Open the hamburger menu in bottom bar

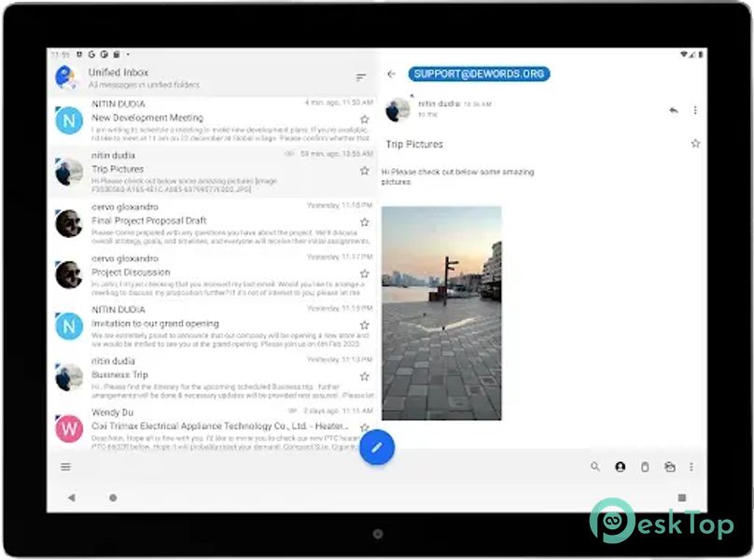(66, 467)
